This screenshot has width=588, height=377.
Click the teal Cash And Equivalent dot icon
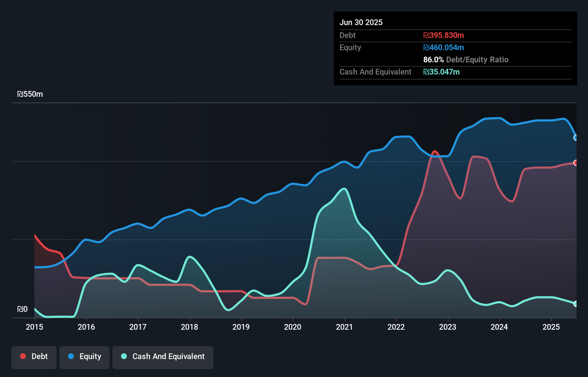124,356
